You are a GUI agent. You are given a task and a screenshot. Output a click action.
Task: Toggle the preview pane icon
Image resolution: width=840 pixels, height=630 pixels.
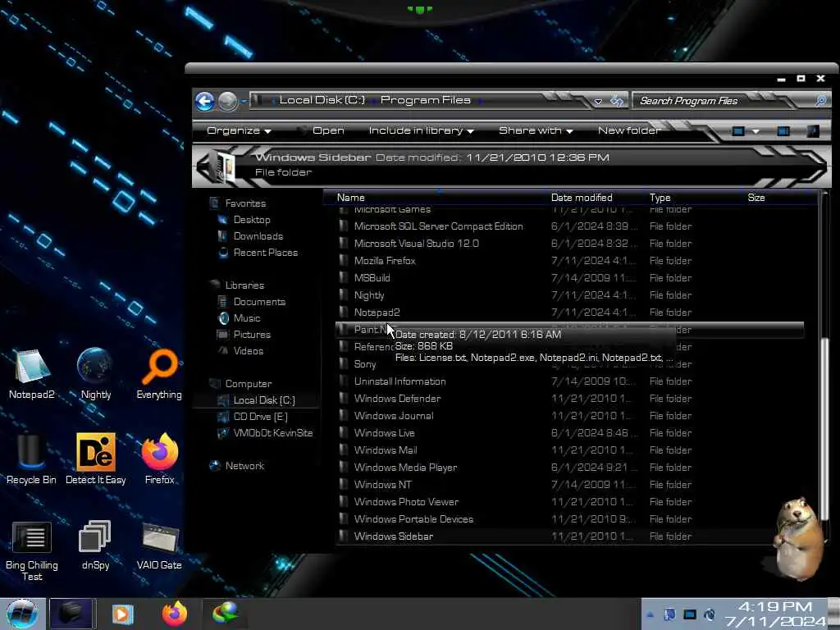[783, 131]
